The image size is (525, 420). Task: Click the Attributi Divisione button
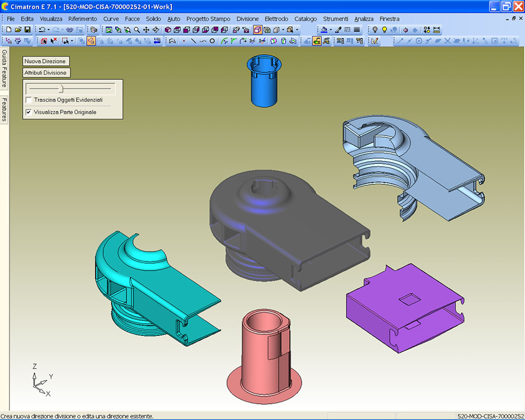coord(46,73)
